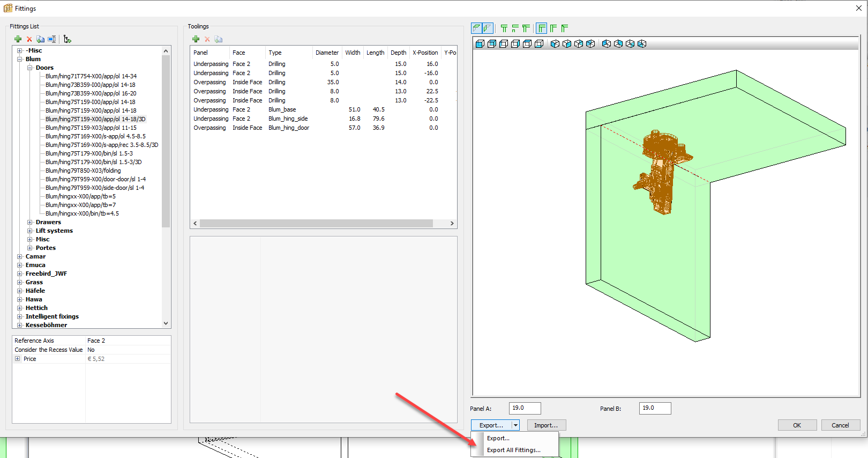Click the fittings list scroll-down arrow
Image resolution: width=868 pixels, height=458 pixels.
click(166, 324)
